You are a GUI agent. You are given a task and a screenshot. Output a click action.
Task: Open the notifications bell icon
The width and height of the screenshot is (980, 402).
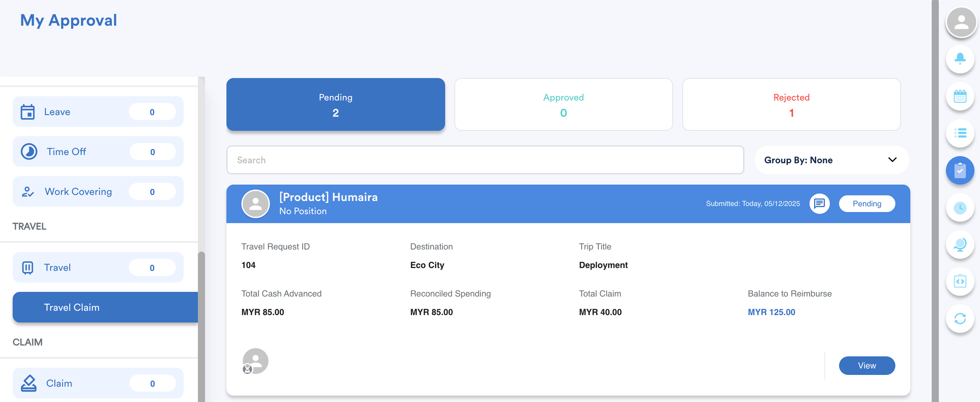coord(960,59)
